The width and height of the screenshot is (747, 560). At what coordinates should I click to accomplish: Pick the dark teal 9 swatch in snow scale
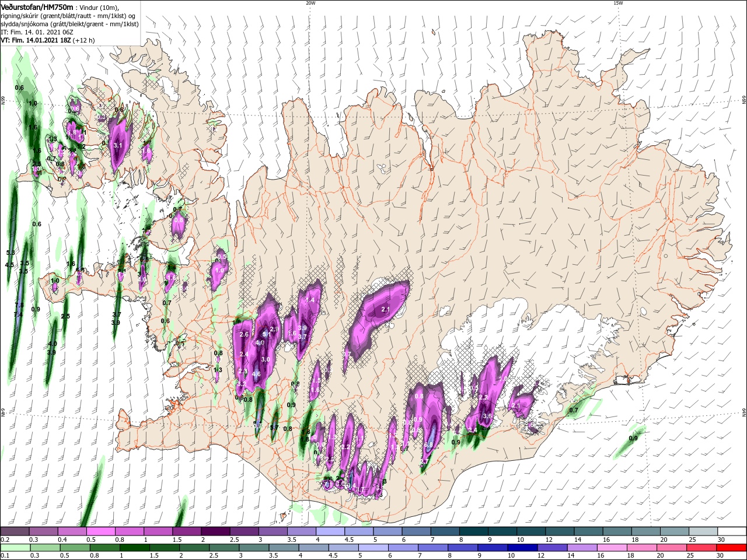tap(502, 531)
